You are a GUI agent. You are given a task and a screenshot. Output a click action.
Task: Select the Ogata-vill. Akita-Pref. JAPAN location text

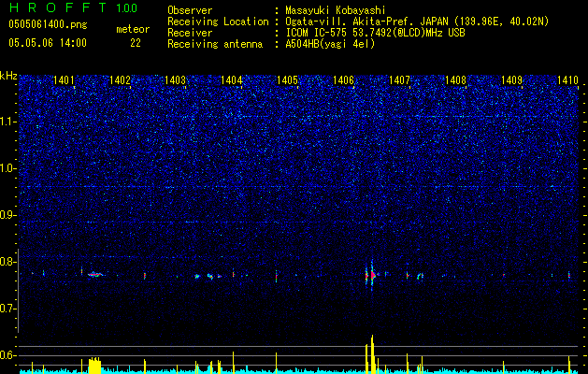click(x=417, y=22)
